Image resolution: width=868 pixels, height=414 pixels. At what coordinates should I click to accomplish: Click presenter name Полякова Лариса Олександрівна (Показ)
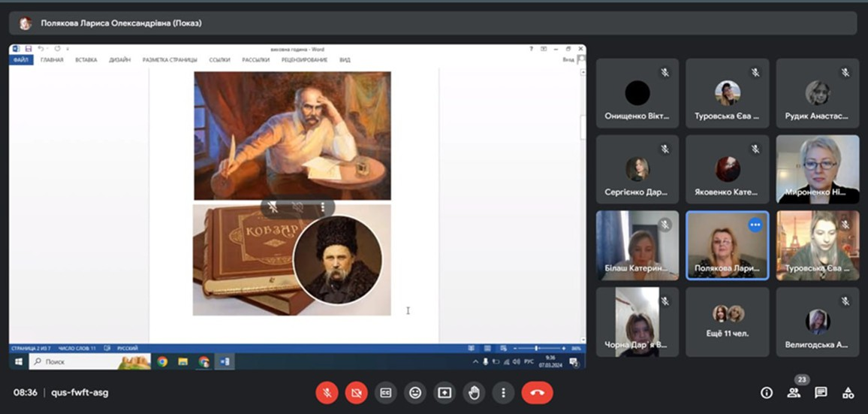tap(121, 23)
